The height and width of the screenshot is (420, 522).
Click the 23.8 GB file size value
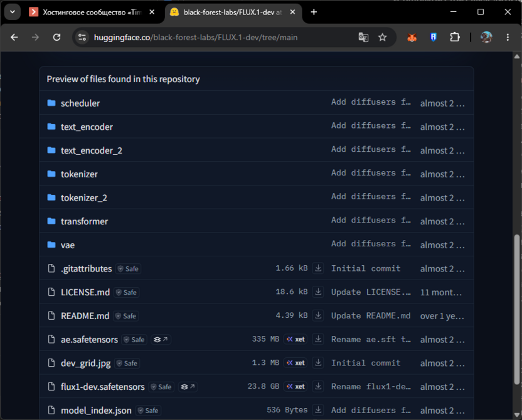[264, 386]
